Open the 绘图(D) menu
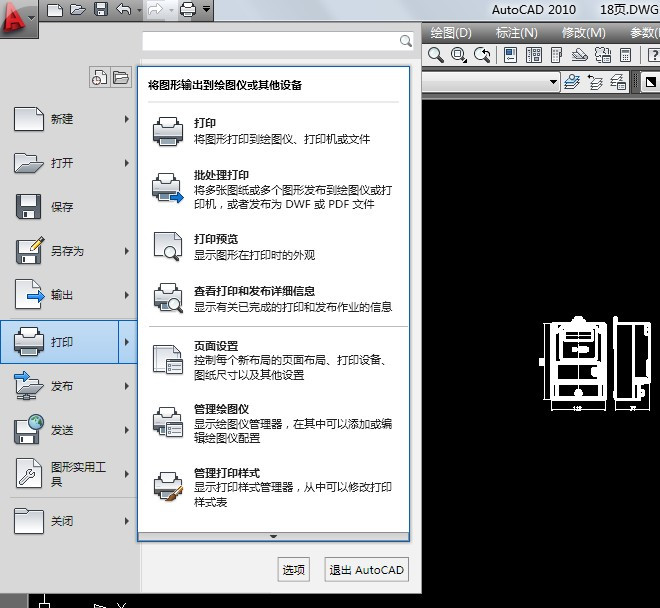 point(451,32)
